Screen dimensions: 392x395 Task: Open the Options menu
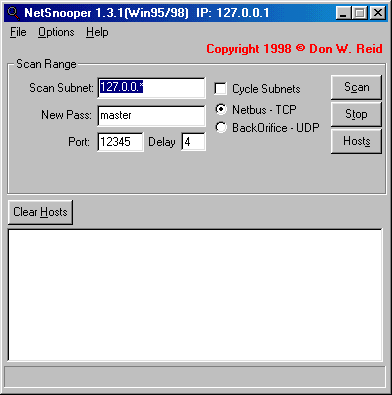56,32
